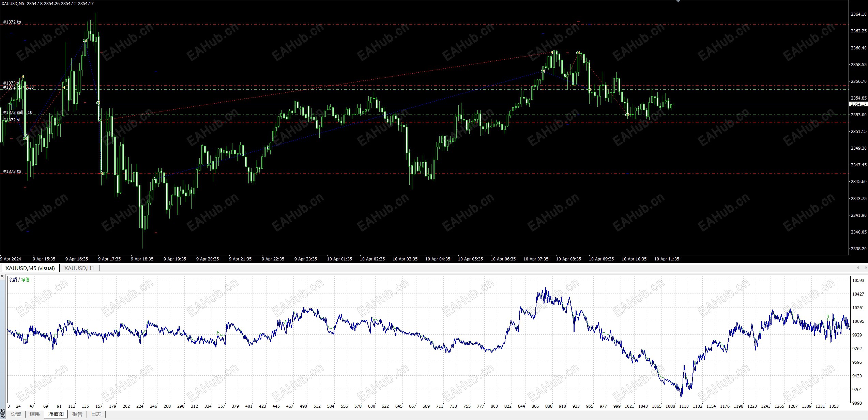
Task: Open the 设置 tester tab
Action: [16, 414]
